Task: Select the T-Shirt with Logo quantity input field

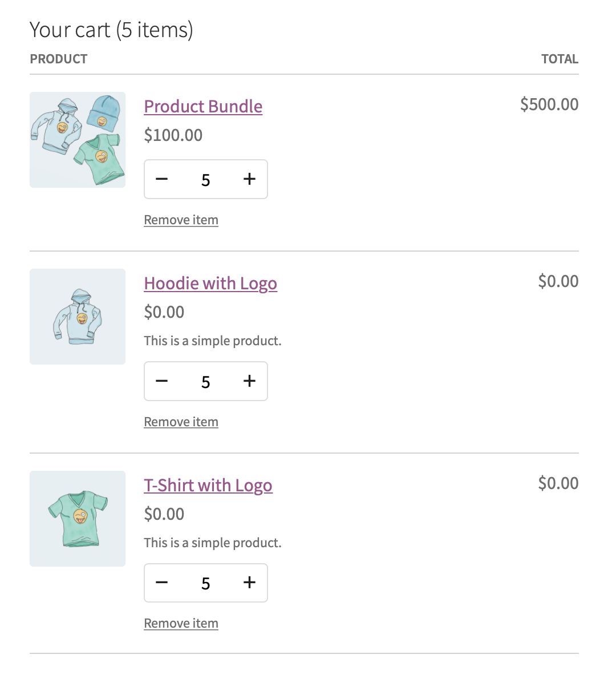Action: [x=205, y=583]
